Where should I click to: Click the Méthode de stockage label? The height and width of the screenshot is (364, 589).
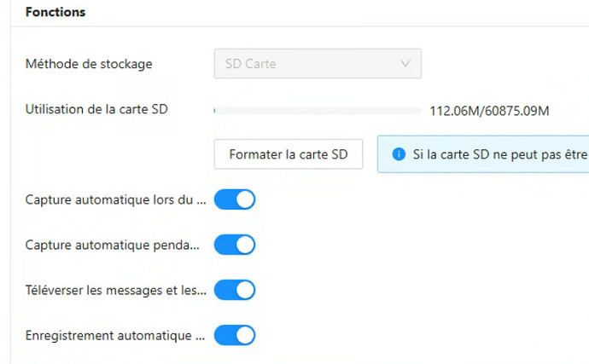point(90,63)
